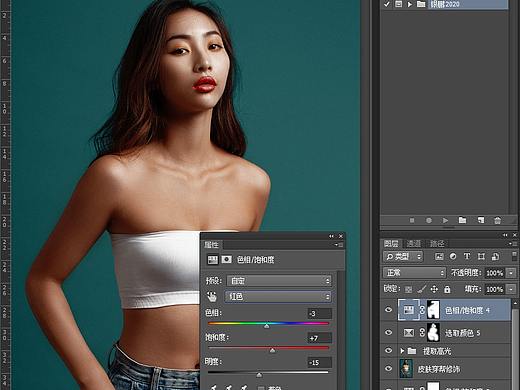Image resolution: width=520 pixels, height=390 pixels.
Task: Toggle the check mark for the 2020 action set
Action: 387,4
